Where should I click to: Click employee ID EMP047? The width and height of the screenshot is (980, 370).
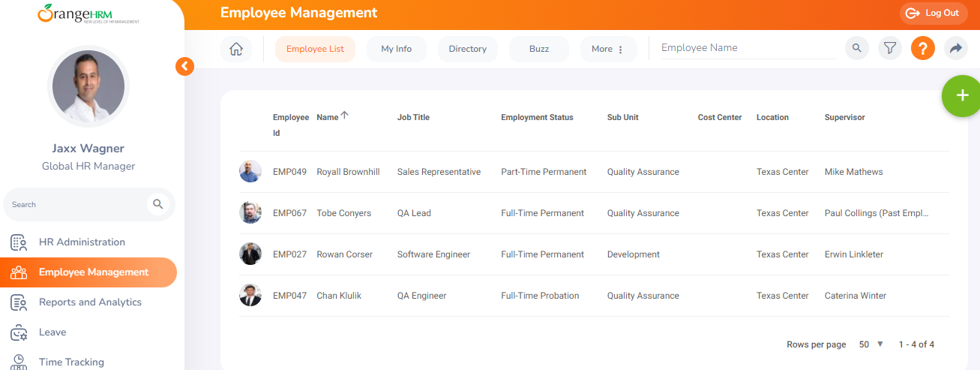[x=289, y=296]
